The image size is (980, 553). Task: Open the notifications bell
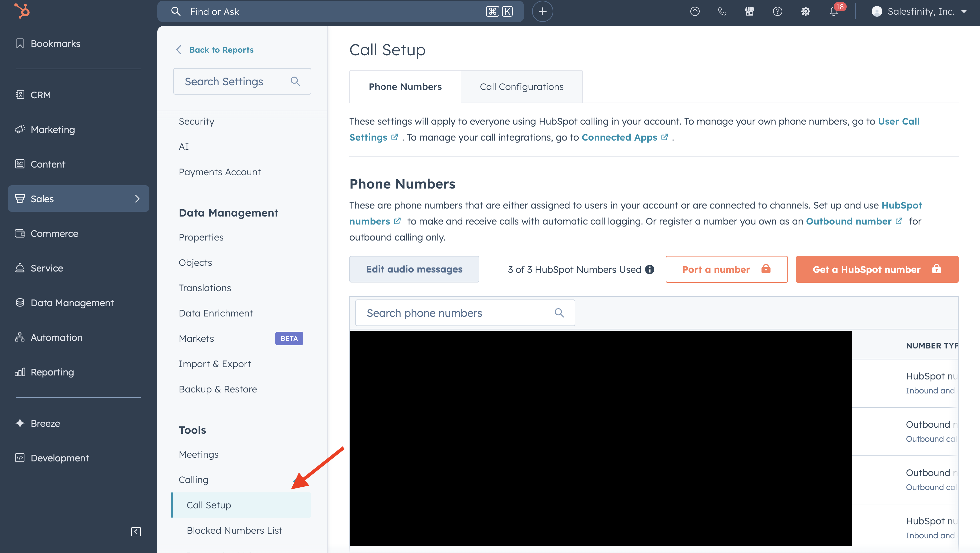click(x=833, y=11)
